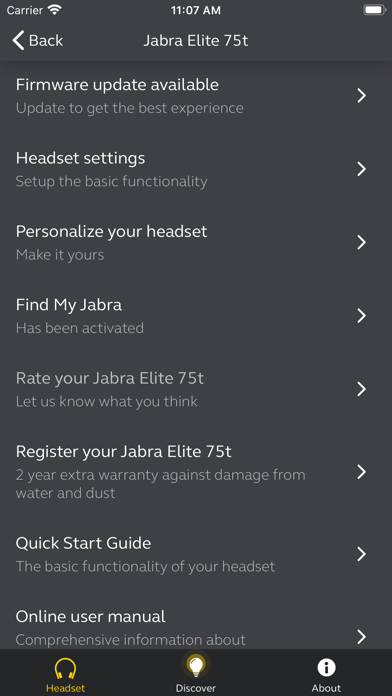
Task: Tap chevron beside Rate your Jabra Elite 75t
Action: click(362, 389)
